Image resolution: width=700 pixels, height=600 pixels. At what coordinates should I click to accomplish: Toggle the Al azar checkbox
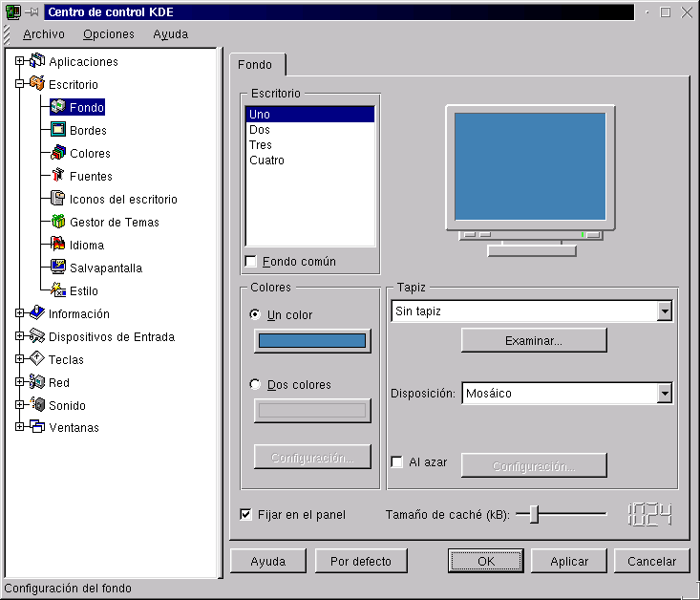coord(397,462)
